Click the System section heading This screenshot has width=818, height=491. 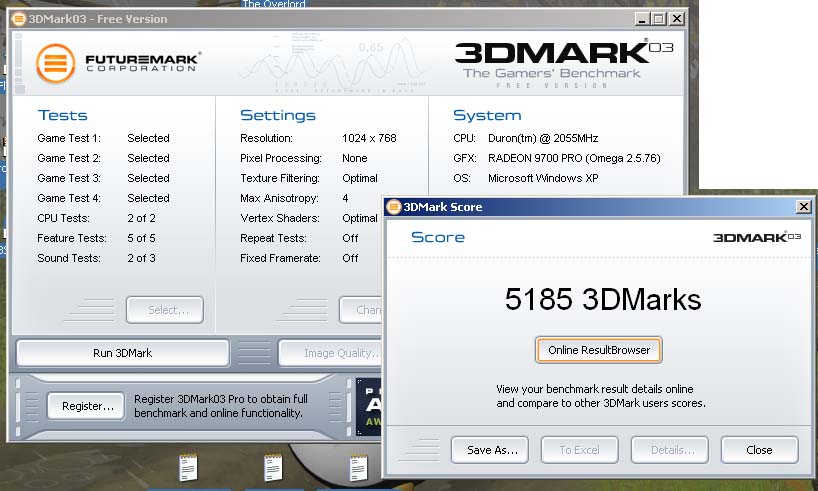click(487, 115)
